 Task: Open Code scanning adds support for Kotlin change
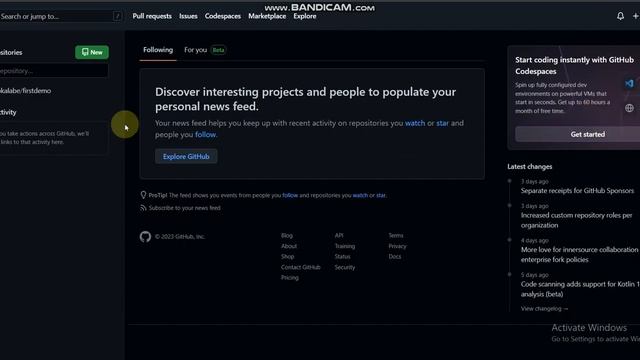click(580, 289)
